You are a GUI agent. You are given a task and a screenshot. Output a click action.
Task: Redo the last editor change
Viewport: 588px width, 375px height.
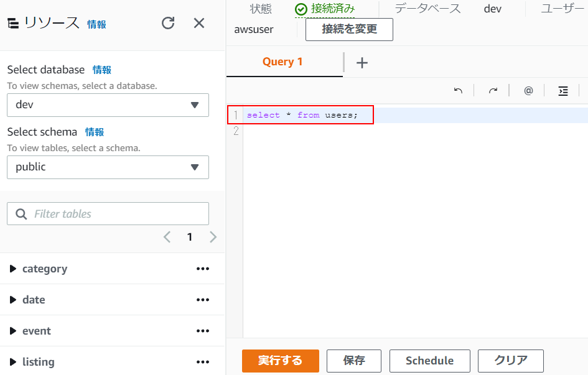(493, 91)
